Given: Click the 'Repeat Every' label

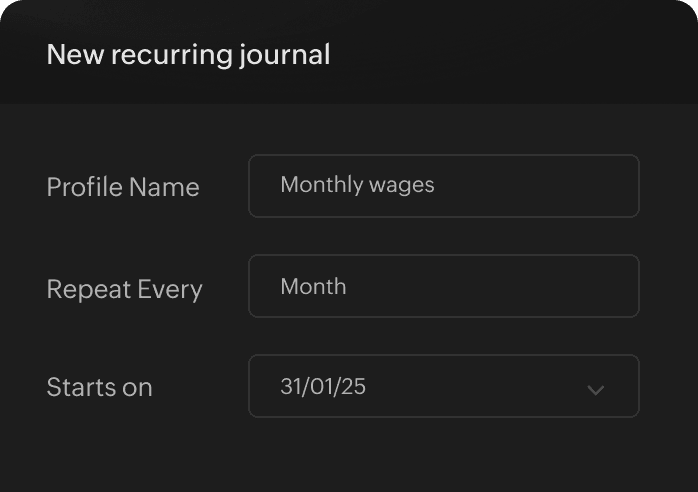Looking at the screenshot, I should [x=124, y=289].
